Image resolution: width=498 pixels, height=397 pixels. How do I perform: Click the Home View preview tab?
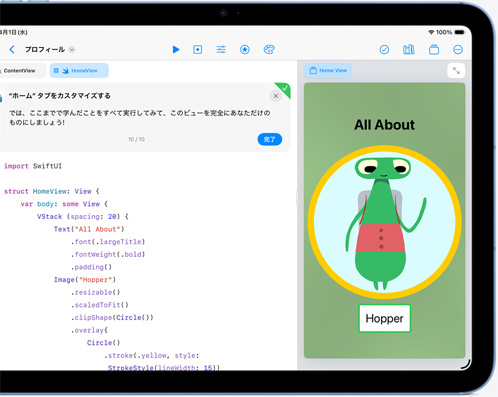[x=328, y=71]
